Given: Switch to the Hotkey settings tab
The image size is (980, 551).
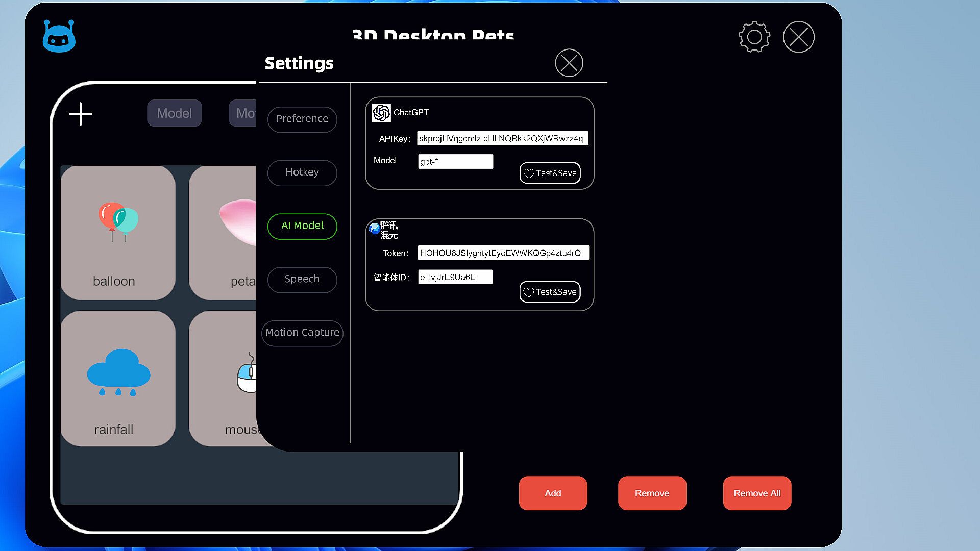Looking at the screenshot, I should (x=302, y=172).
